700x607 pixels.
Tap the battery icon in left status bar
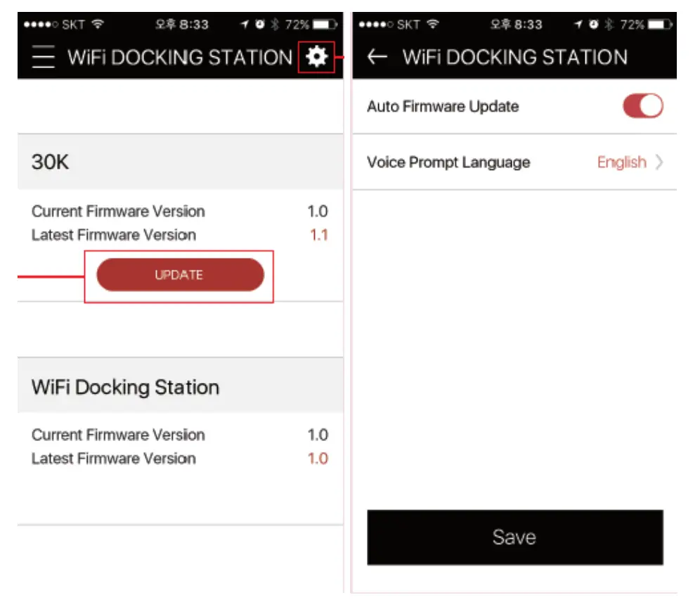(324, 25)
